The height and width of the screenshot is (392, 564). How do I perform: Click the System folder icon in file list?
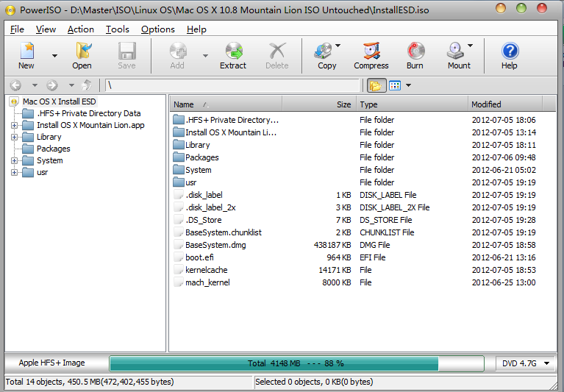[179, 170]
